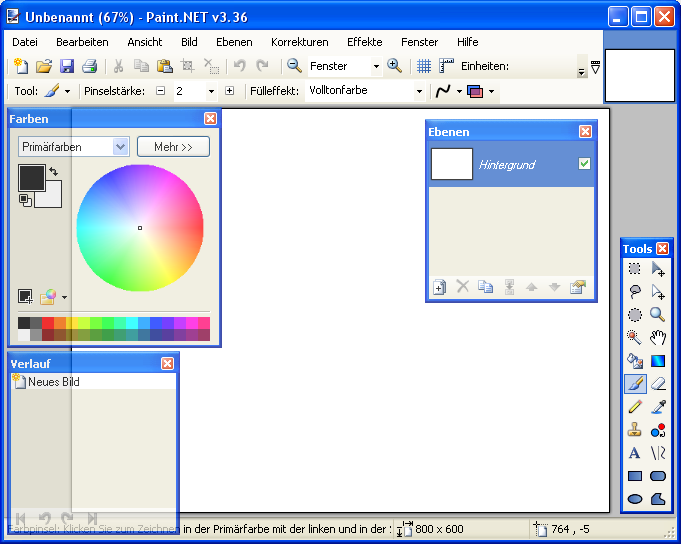The image size is (681, 544).
Task: Open the blending mode dropdown
Action: [x=491, y=91]
